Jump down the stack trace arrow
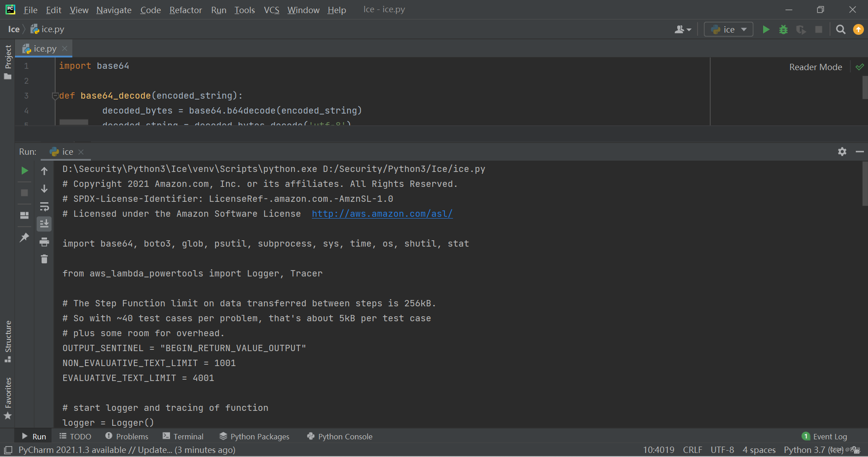 44,189
